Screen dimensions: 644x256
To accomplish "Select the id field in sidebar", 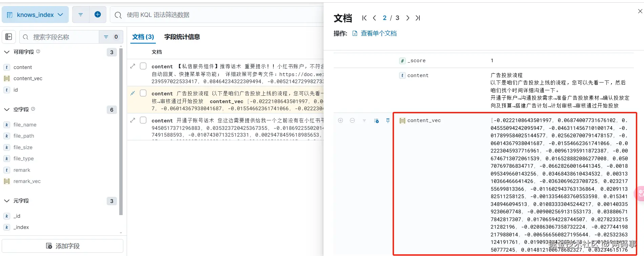I will click(16, 90).
